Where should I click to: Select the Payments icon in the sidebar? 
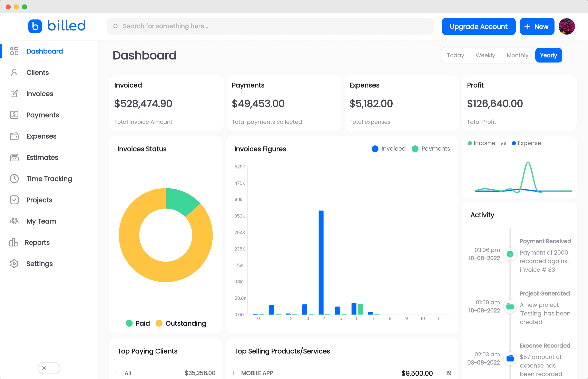click(14, 115)
